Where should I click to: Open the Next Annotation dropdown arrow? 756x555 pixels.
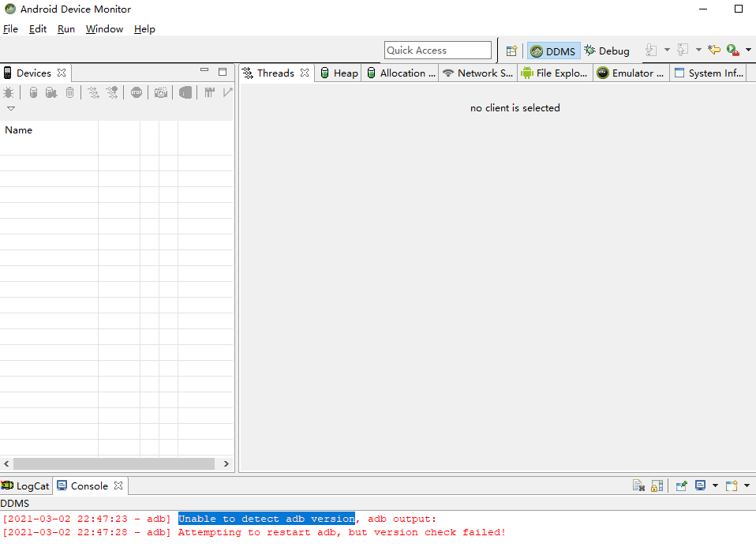pos(668,50)
